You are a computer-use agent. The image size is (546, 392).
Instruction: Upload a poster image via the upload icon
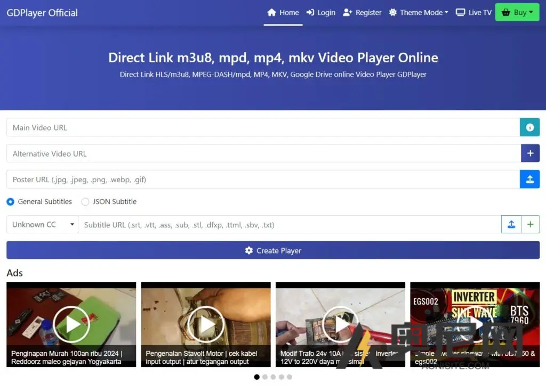point(529,179)
